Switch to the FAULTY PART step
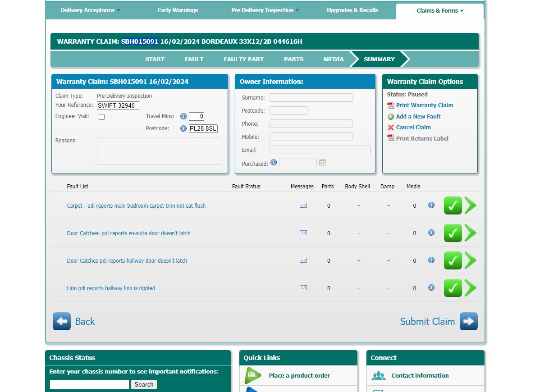The width and height of the screenshot is (558, 392). tap(243, 59)
